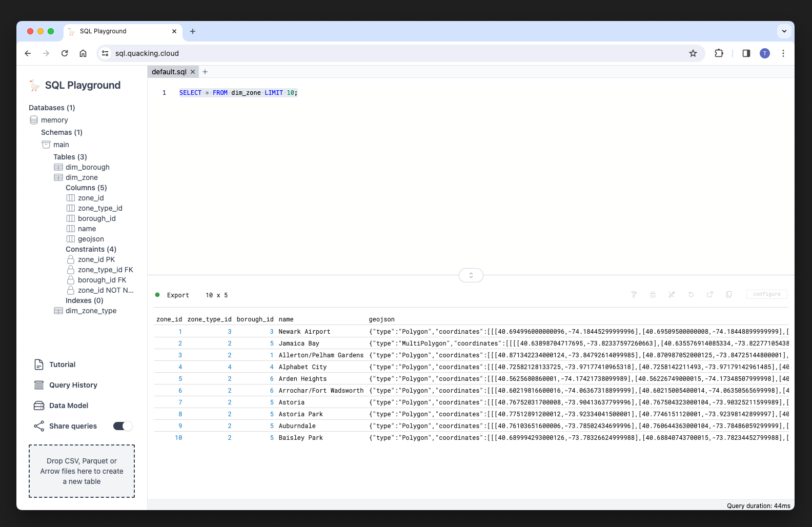Open the Chrome tab search dropdown
812x527 pixels.
click(x=784, y=31)
